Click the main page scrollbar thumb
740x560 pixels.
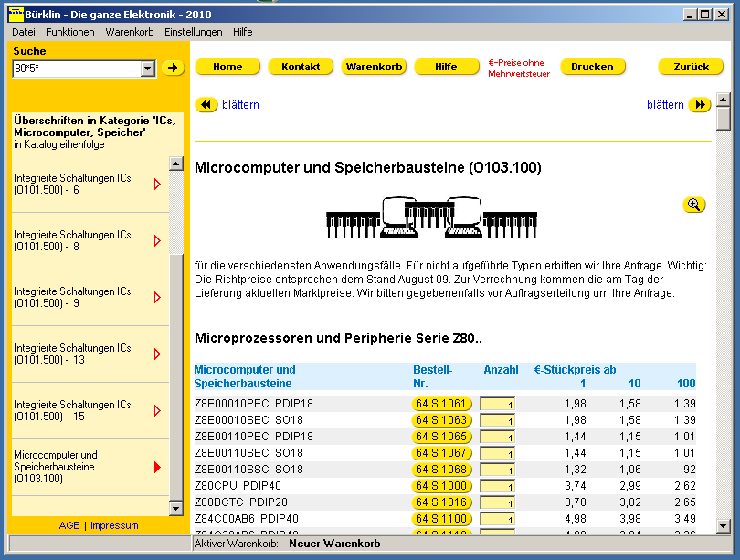(724, 119)
